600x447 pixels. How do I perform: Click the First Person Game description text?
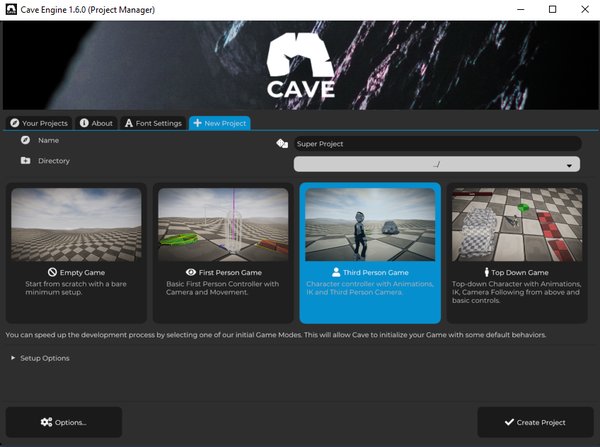click(x=222, y=288)
